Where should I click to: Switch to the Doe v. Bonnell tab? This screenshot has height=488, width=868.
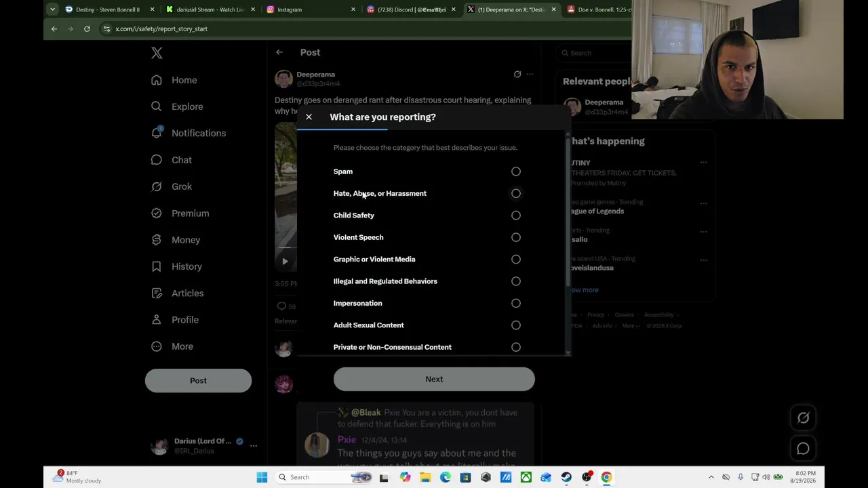pyautogui.click(x=598, y=9)
